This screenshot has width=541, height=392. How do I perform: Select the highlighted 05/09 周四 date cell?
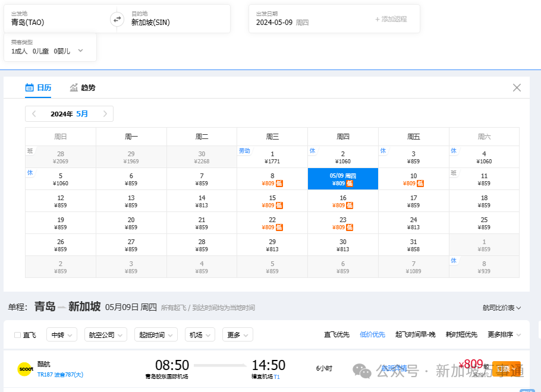click(x=342, y=179)
